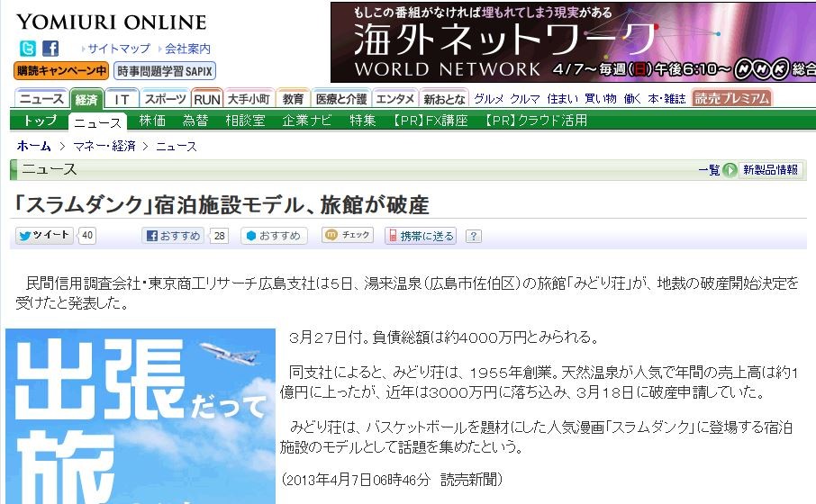The height and width of the screenshot is (504, 816).
Task: Open the 時事問題学習 SAPIX button
Action: (x=165, y=71)
